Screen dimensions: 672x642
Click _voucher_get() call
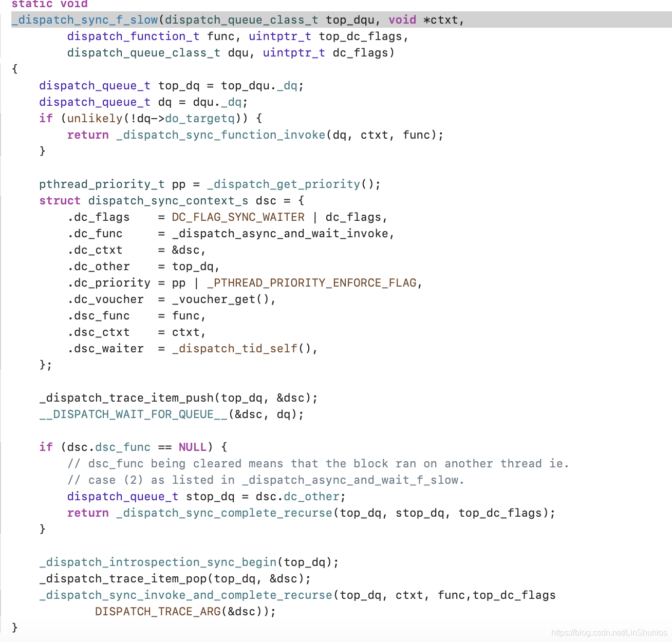(x=221, y=299)
